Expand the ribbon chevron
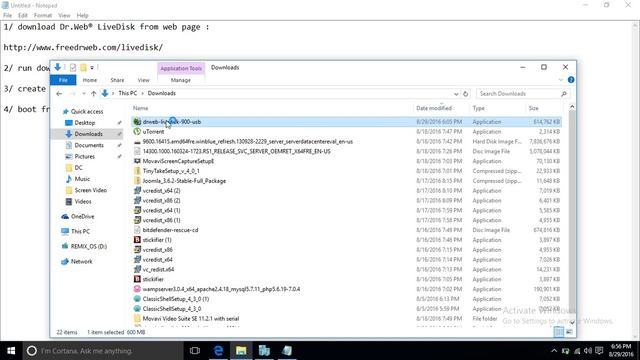This screenshot has width=640, height=360. [x=560, y=80]
